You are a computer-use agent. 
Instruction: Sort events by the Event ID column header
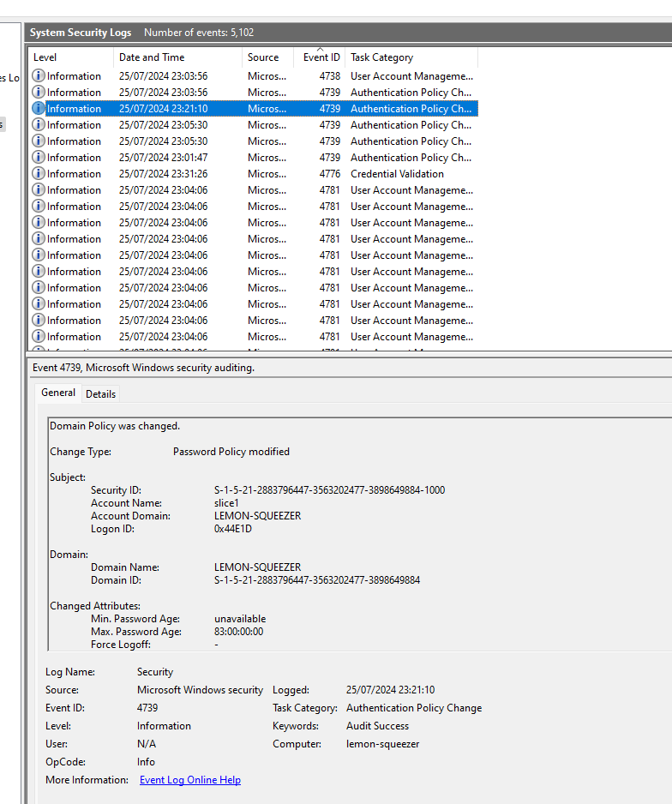pos(321,57)
